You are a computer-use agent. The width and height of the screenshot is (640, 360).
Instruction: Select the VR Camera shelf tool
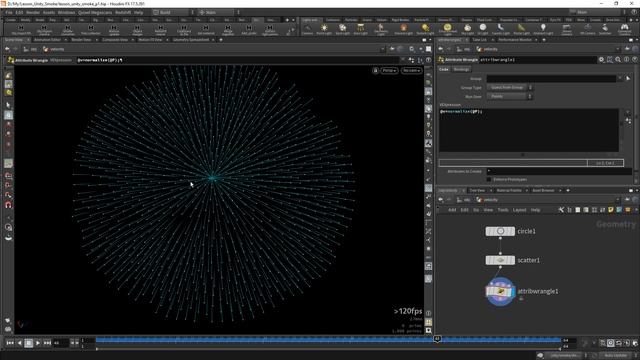point(587,29)
